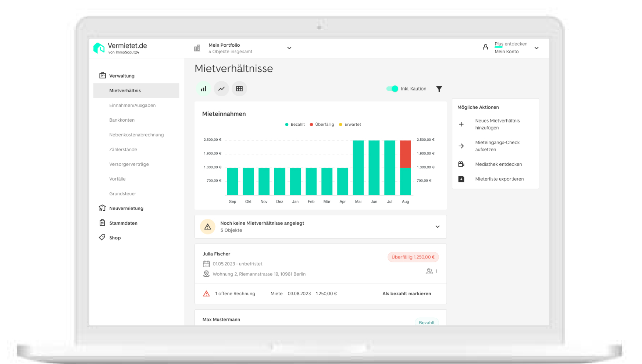The height and width of the screenshot is (364, 642).
Task: Open Einnahmen/Ausgaben in the sidebar
Action: [132, 105]
